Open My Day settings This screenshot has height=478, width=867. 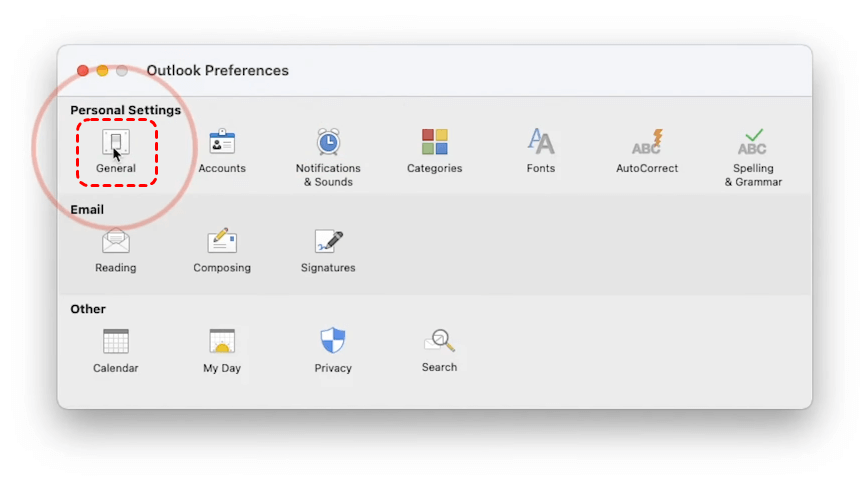coord(222,342)
